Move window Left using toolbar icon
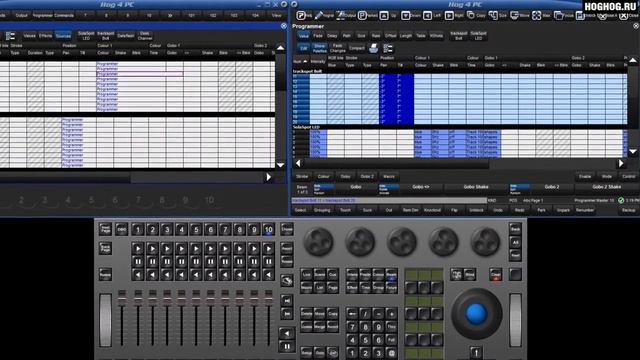This screenshot has height=360, width=640. click(432, 16)
